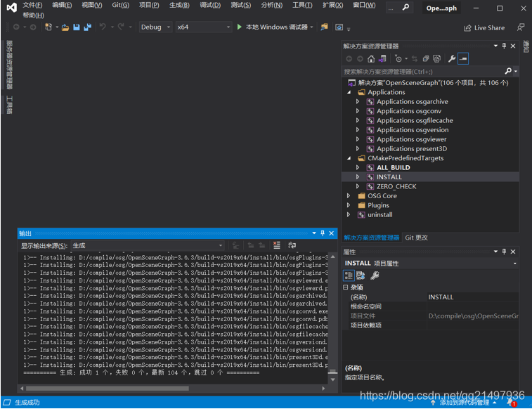Open the 生成(B) menu
532x409 pixels.
coord(179,5)
